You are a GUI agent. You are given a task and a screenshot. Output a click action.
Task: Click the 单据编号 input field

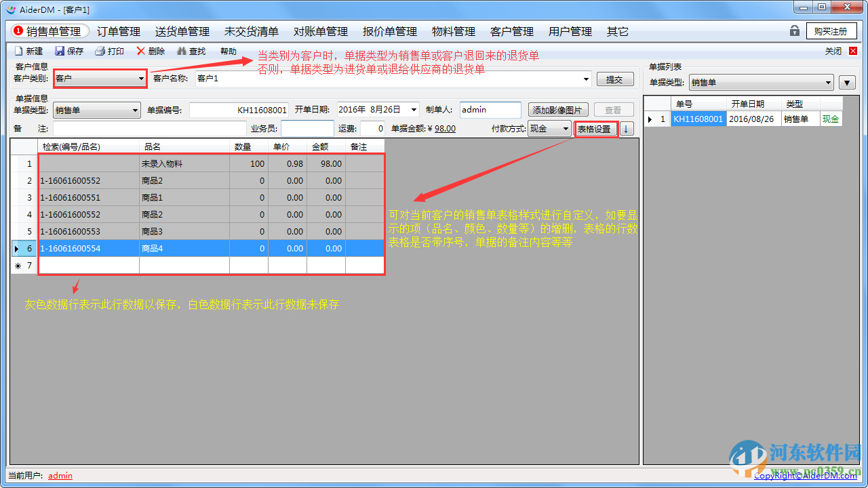click(239, 110)
